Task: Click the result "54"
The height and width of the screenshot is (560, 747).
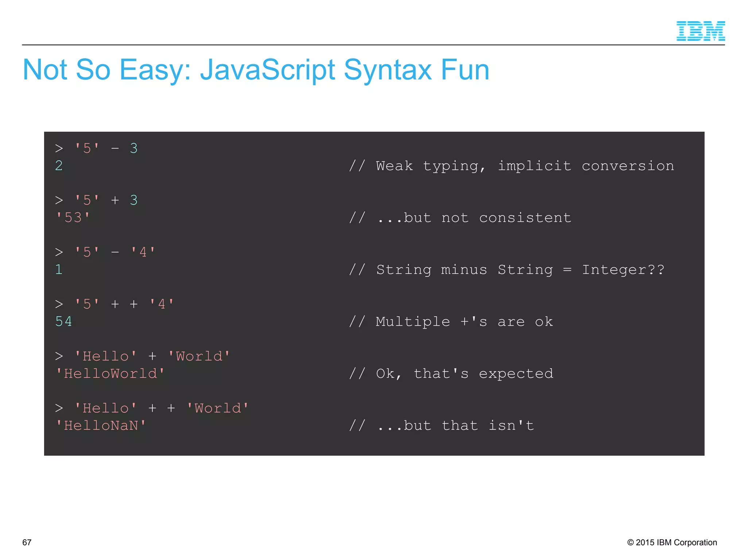Action: 63,322
